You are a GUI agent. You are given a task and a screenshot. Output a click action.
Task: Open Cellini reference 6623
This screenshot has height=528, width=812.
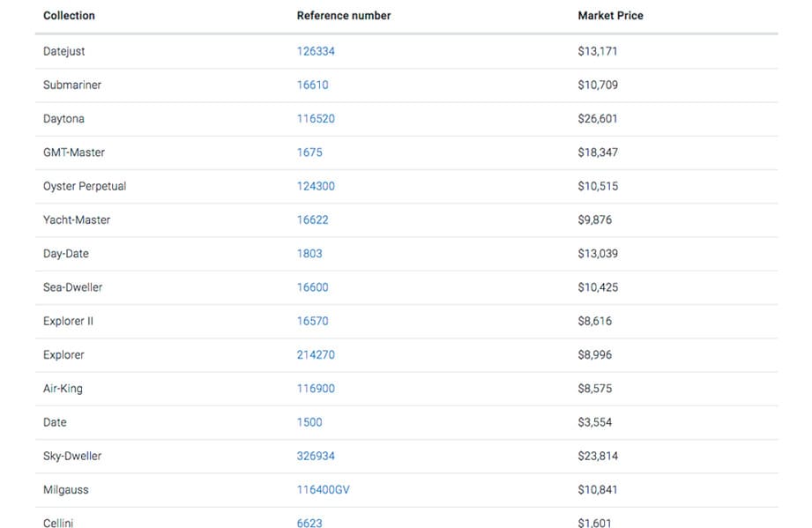point(309,523)
